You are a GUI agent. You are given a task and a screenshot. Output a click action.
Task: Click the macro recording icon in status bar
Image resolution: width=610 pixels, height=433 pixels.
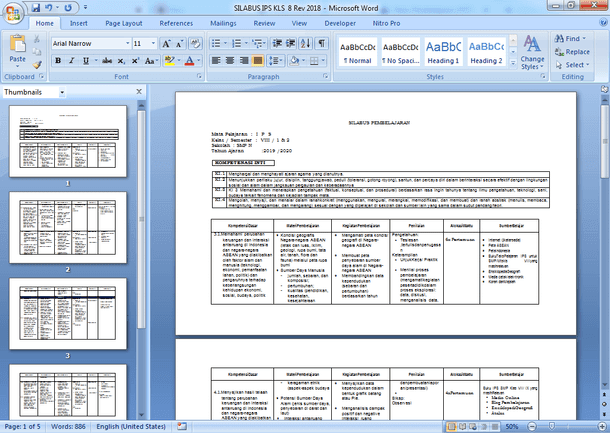click(182, 426)
